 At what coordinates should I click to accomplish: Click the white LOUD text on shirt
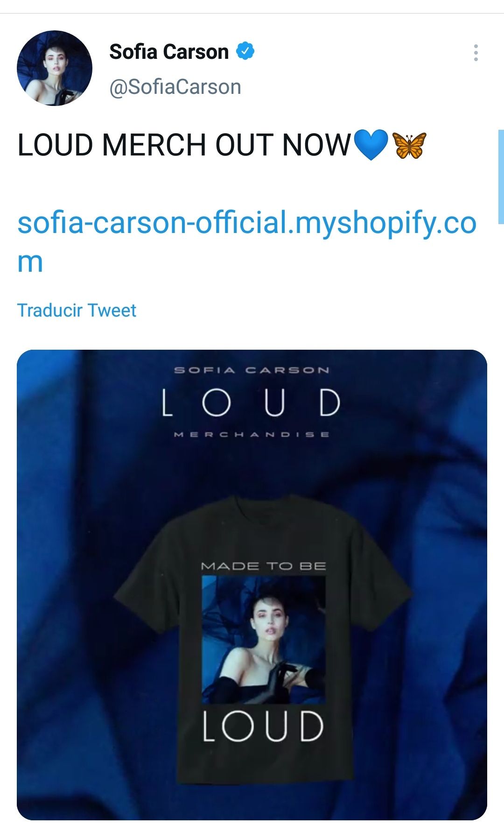[x=263, y=726]
